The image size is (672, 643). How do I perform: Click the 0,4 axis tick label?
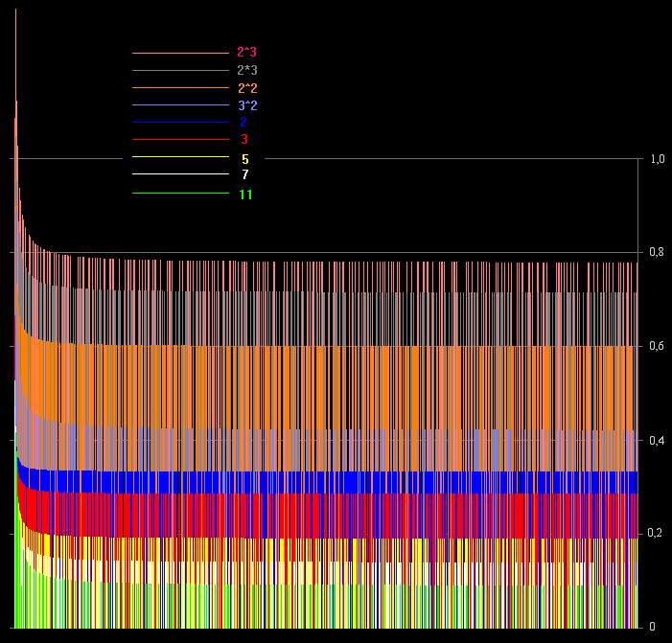[x=657, y=440]
